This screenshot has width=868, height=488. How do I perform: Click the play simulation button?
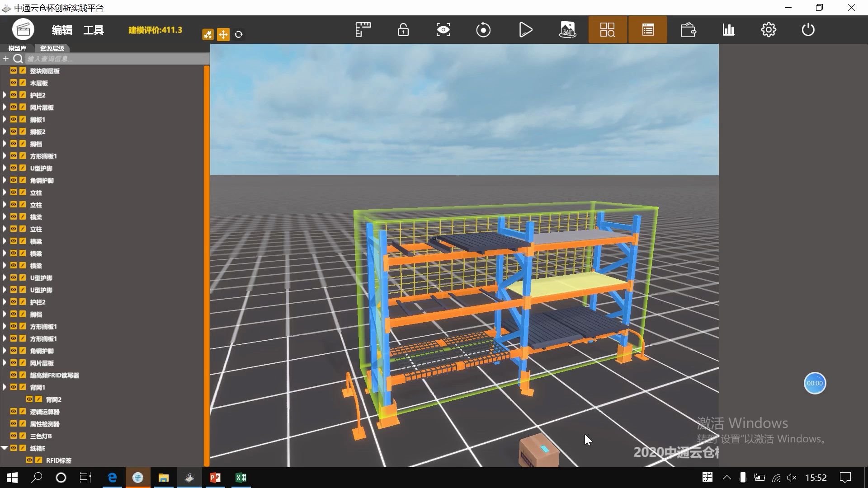525,30
